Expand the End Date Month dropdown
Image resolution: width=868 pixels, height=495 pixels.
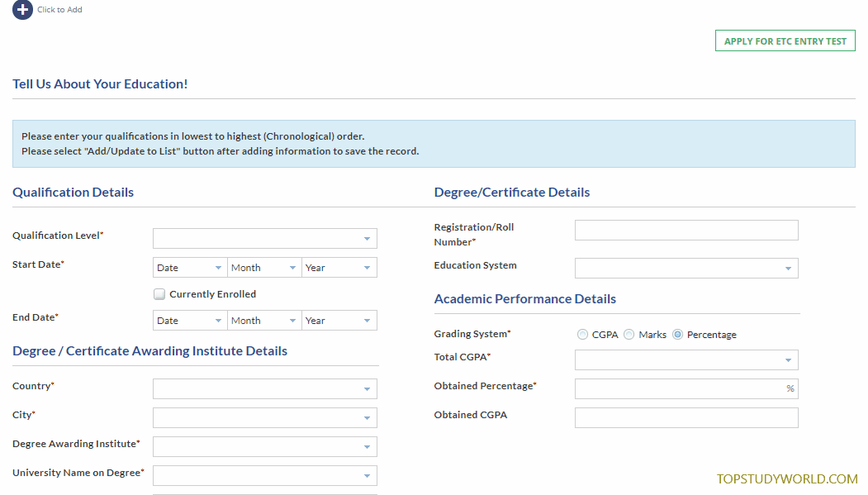[264, 321]
